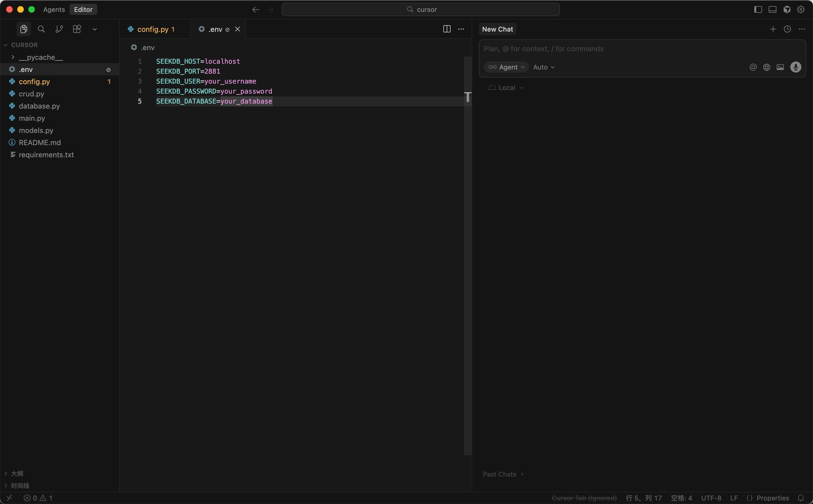
Task: Open the Agent mode dropdown
Action: click(507, 67)
